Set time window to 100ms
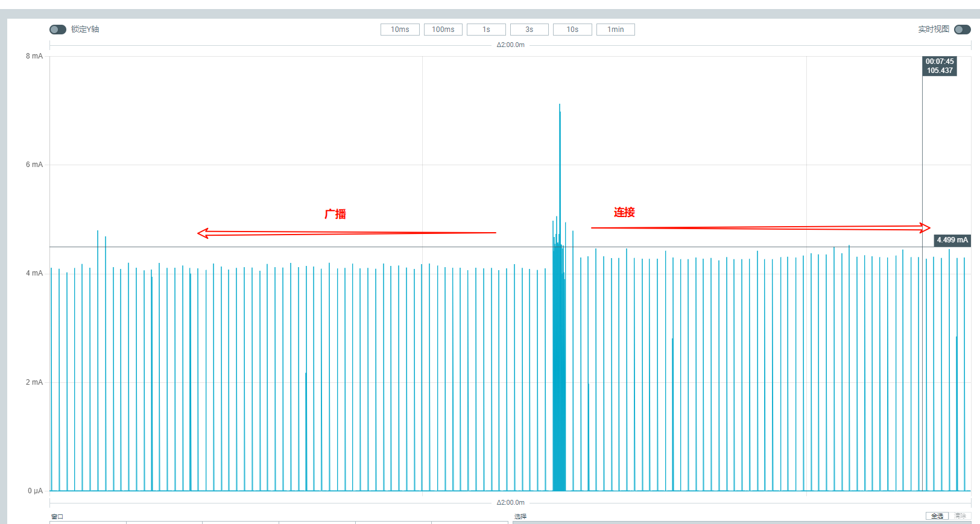980x524 pixels. click(443, 30)
